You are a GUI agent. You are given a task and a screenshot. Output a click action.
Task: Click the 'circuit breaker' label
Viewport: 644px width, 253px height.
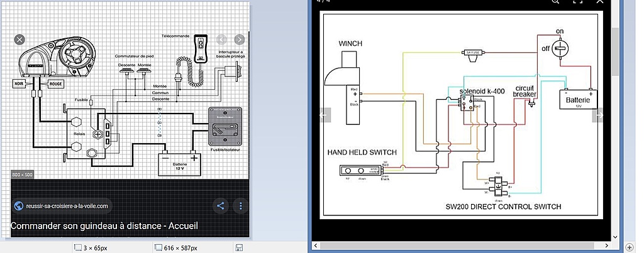(x=525, y=92)
